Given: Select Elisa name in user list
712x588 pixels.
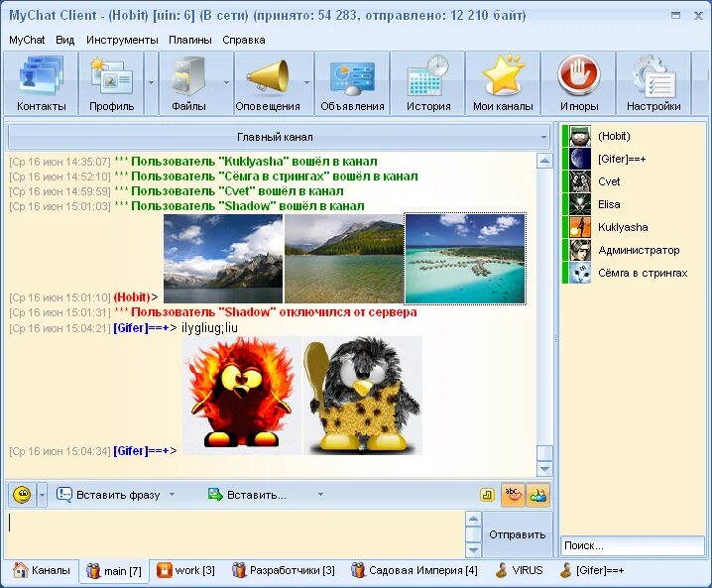Looking at the screenshot, I should 609,204.
